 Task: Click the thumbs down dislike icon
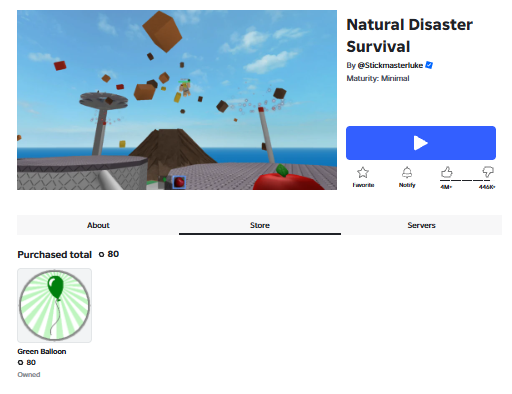pyautogui.click(x=488, y=172)
